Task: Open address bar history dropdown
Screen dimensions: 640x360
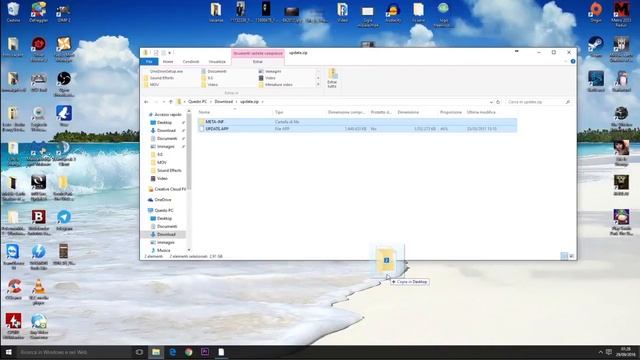Action: tap(491, 102)
